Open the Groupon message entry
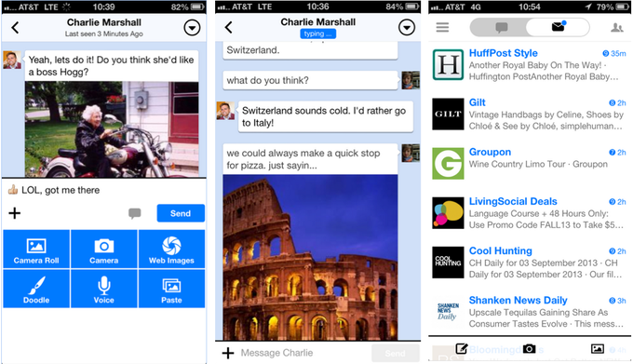This screenshot has height=364, width=633. point(530,164)
